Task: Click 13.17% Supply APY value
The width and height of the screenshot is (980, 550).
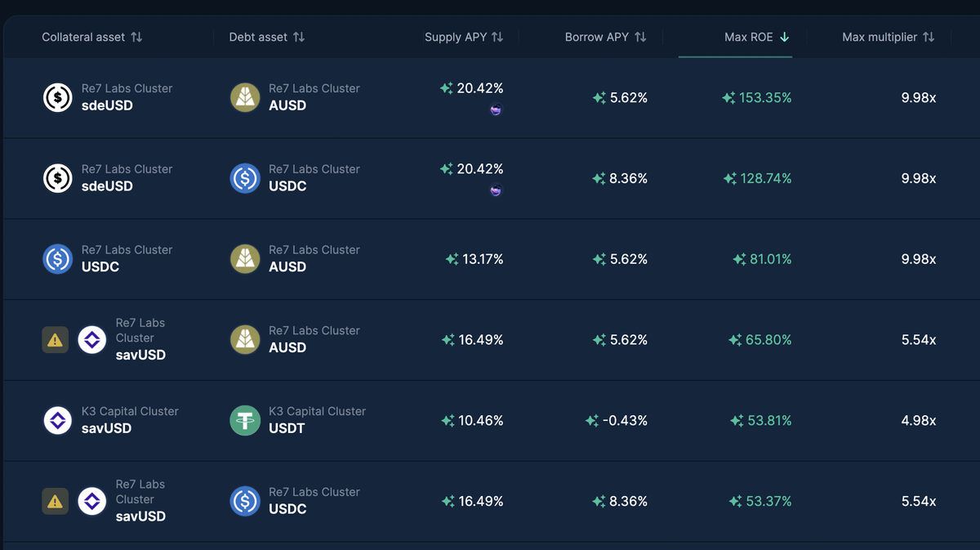Action: click(483, 259)
